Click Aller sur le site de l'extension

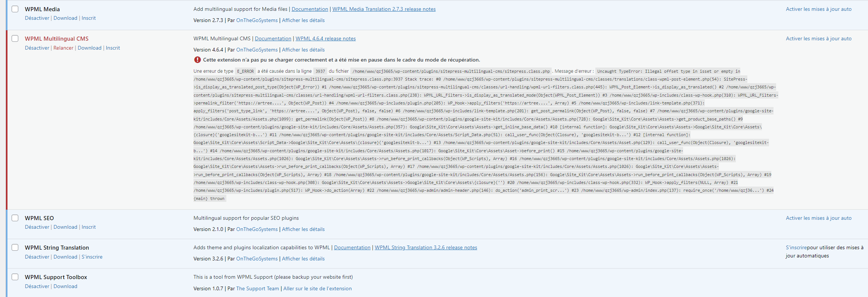click(317, 288)
